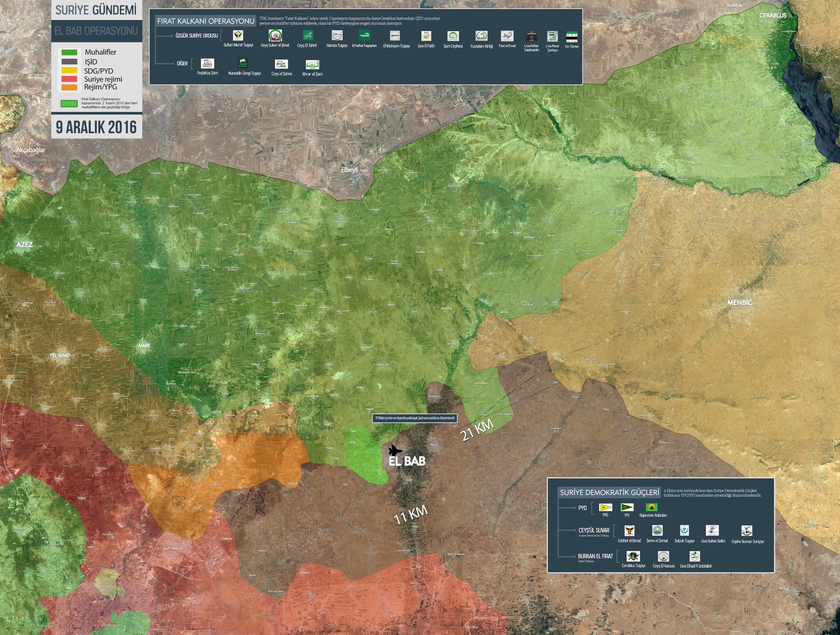Click the 'AZEZ' city label
Image resolution: width=840 pixels, height=635 pixels.
click(25, 245)
